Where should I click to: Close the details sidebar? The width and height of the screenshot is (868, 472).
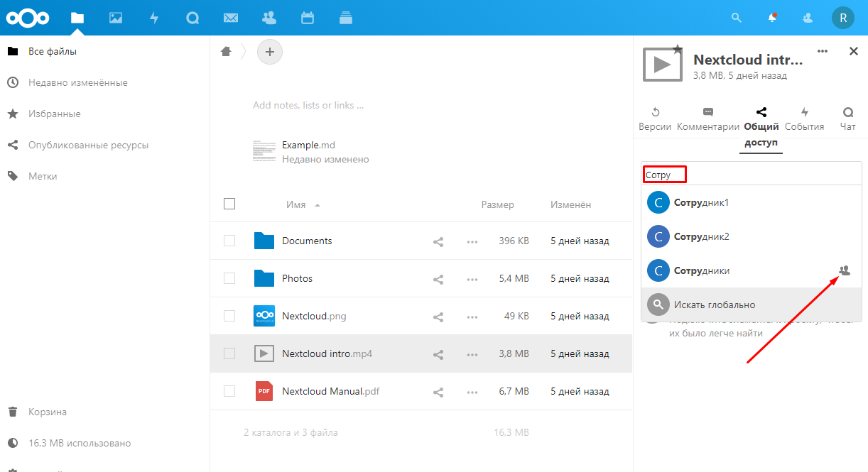pos(854,51)
